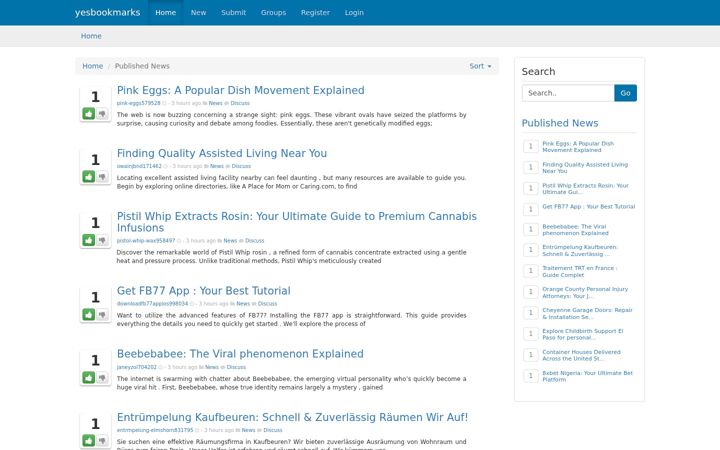
Task: Click the yesbookmarks site logo
Action: (107, 12)
